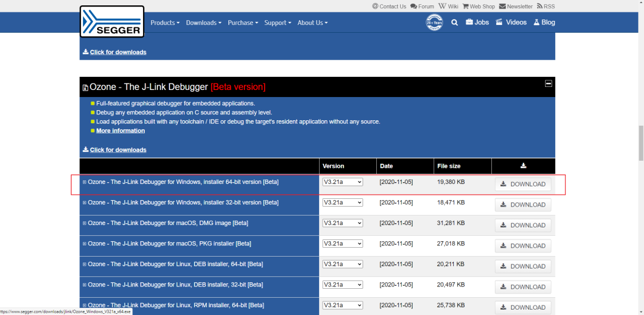Expand Windows 64-bit installer row details

click(85, 182)
